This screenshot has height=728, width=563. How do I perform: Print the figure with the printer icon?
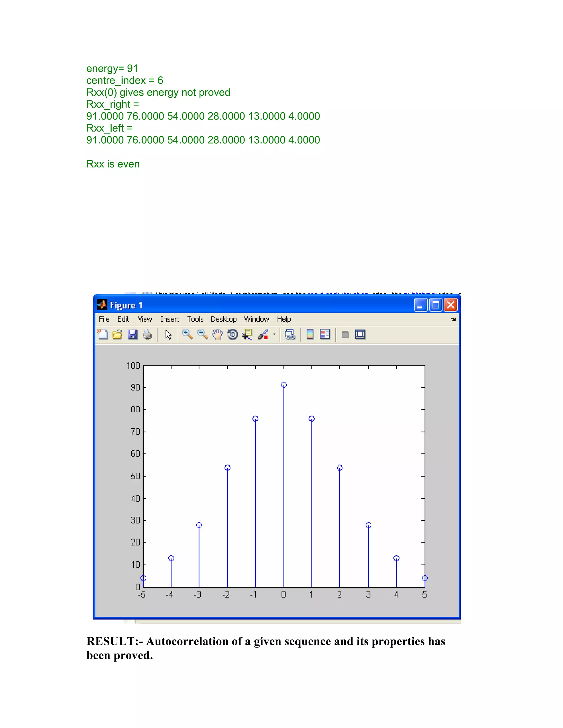pyautogui.click(x=147, y=334)
